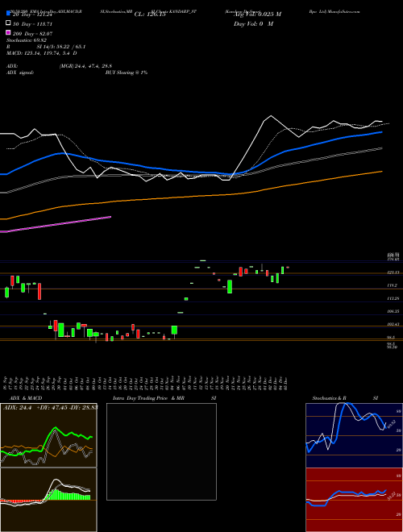Screen dimensions: 403x532
Task: Click the 'CL: 126.15' close price label
Action: [150, 15]
